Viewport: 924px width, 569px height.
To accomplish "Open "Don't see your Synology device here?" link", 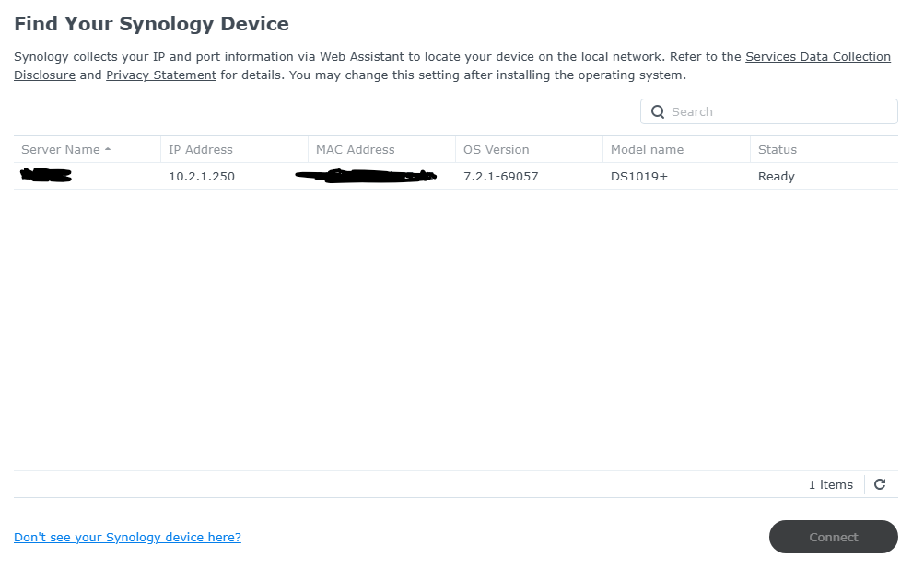I will click(127, 537).
